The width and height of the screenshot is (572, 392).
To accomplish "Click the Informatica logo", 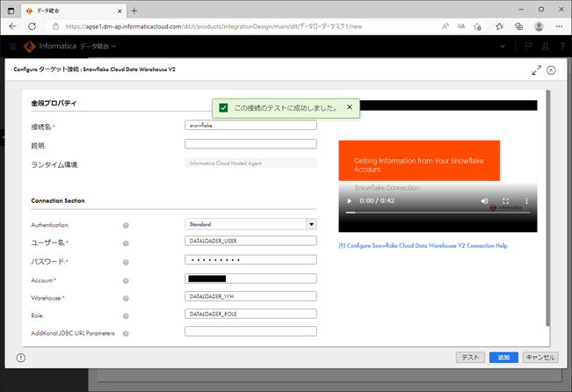I will pyautogui.click(x=29, y=47).
